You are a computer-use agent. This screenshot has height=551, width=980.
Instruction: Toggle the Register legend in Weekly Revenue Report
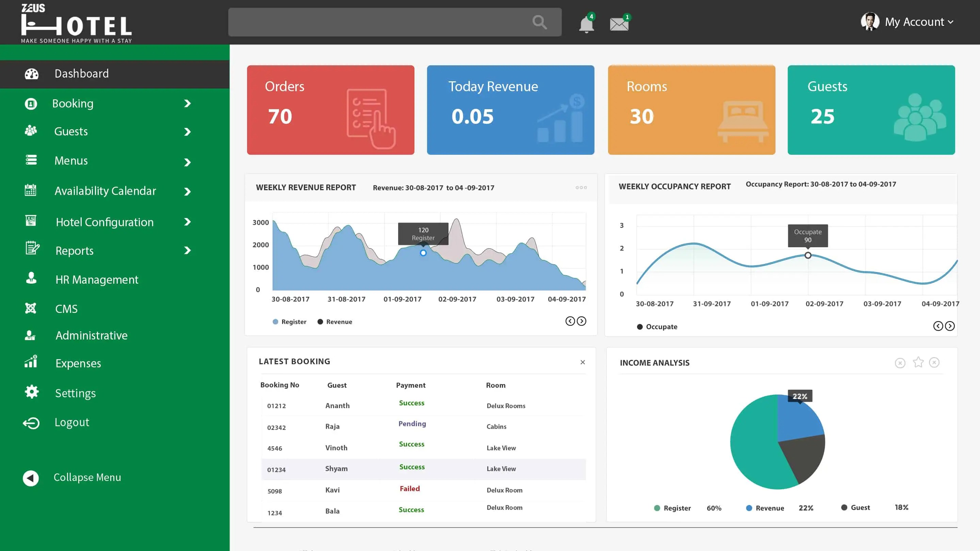(x=290, y=321)
